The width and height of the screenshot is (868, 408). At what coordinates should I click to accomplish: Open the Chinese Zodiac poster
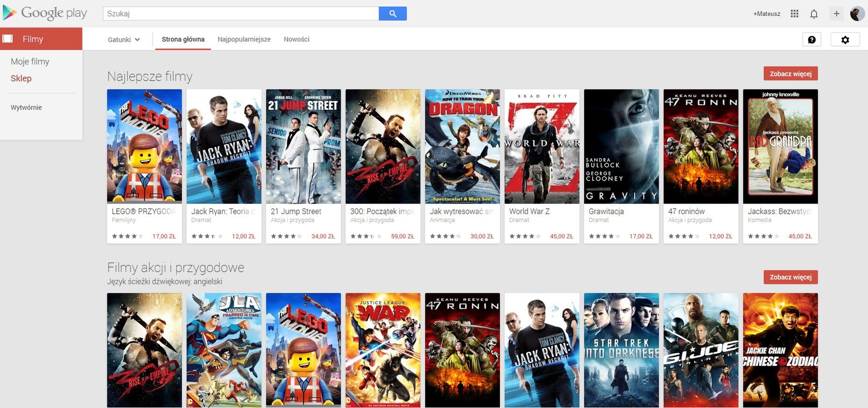(781, 350)
